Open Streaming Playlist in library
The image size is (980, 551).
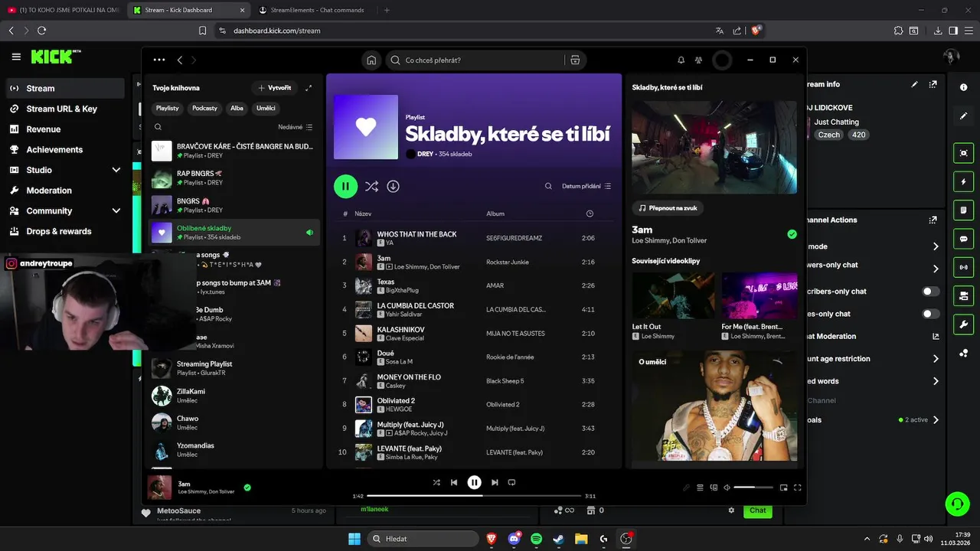[234, 369]
